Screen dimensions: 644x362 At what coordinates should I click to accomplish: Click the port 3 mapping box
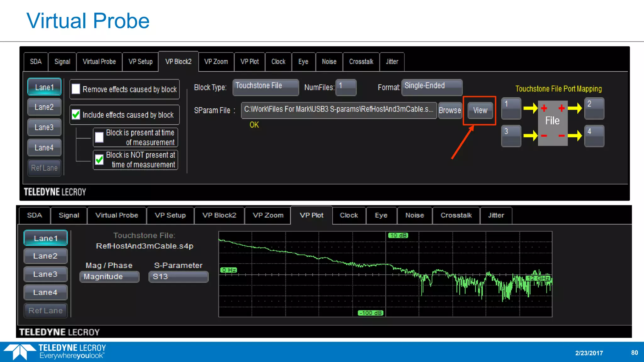[x=511, y=136]
